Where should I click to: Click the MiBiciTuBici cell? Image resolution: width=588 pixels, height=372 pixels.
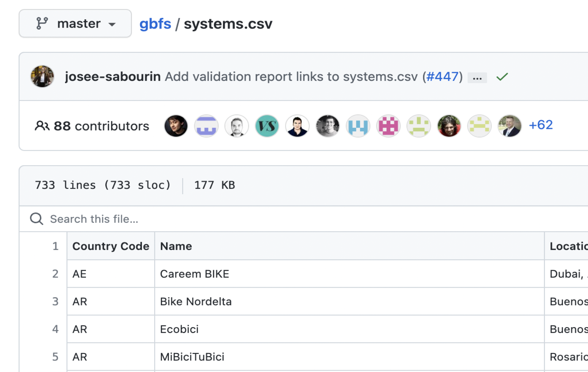coord(349,356)
